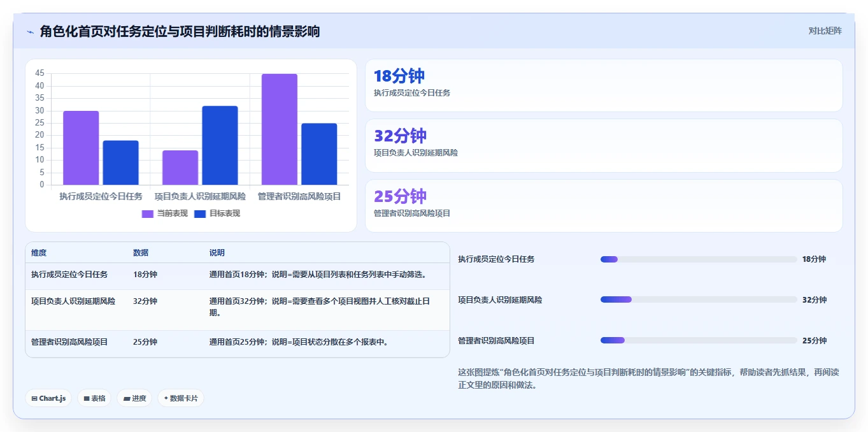Click the blue bar for 执行成员定位今日任务

(x=120, y=162)
